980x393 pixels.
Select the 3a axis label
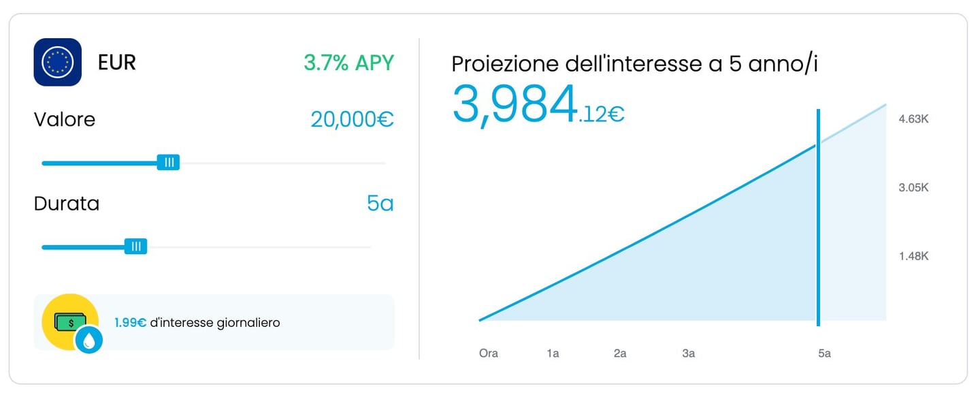688,353
